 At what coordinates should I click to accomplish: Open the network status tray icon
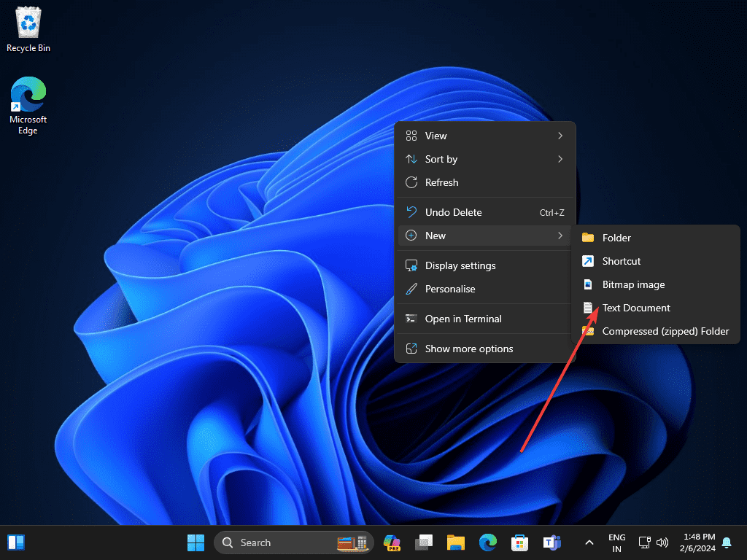[645, 542]
